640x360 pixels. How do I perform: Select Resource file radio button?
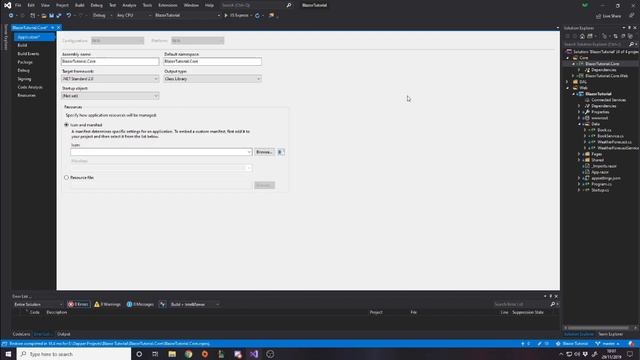(x=67, y=178)
